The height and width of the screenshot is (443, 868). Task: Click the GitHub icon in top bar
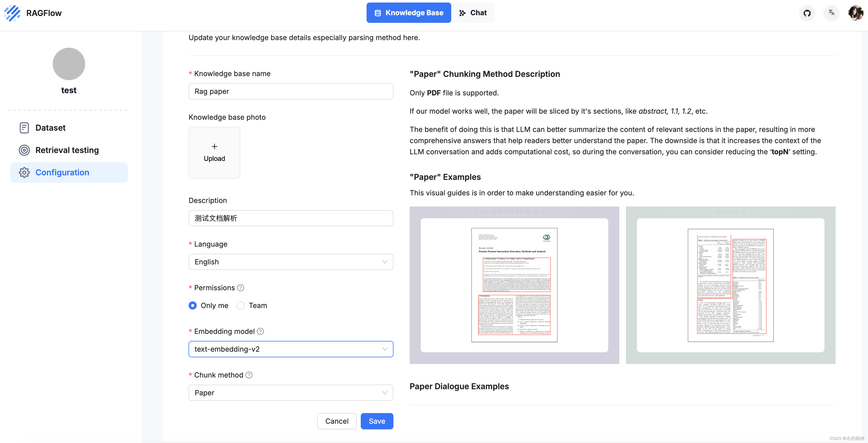808,12
